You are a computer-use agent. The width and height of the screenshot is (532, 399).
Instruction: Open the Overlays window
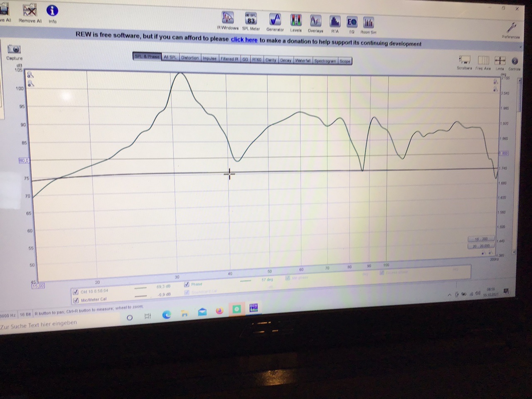315,22
